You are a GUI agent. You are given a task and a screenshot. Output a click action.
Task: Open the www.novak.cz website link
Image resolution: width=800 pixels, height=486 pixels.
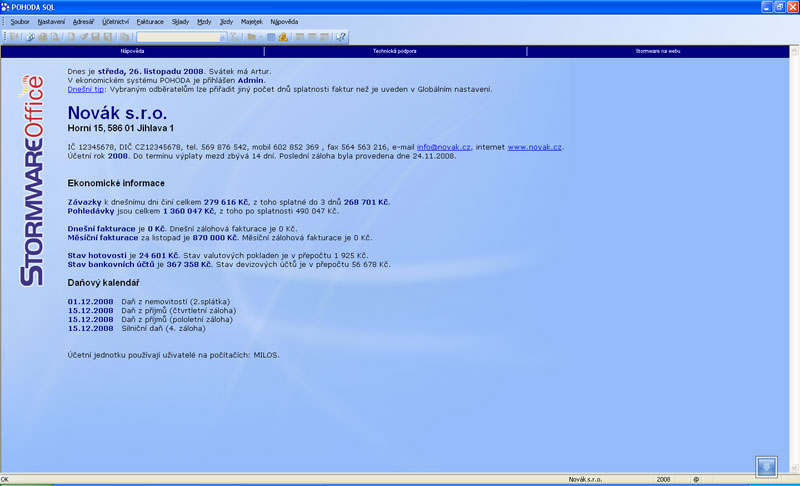pyautogui.click(x=534, y=147)
